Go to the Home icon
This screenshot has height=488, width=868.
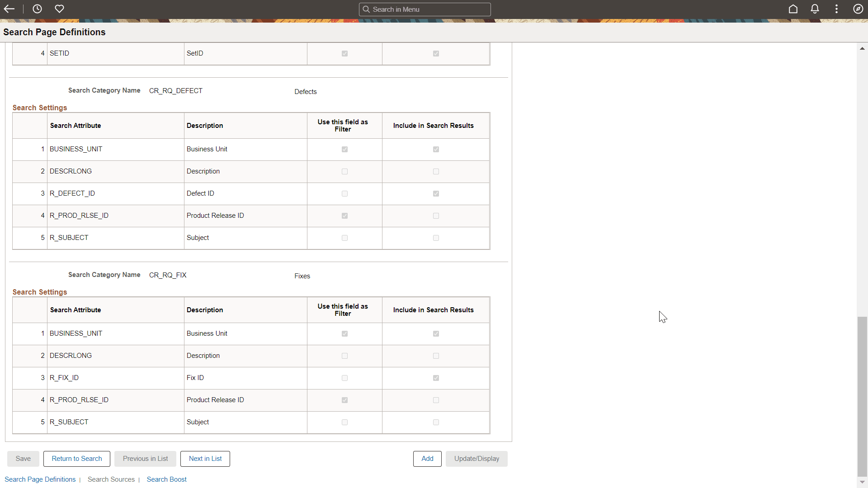point(793,9)
